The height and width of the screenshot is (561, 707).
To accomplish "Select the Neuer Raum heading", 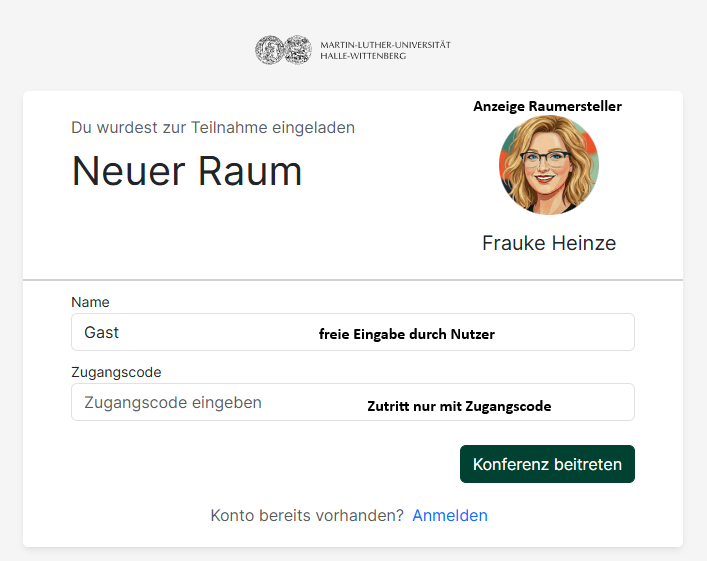I will click(x=187, y=171).
